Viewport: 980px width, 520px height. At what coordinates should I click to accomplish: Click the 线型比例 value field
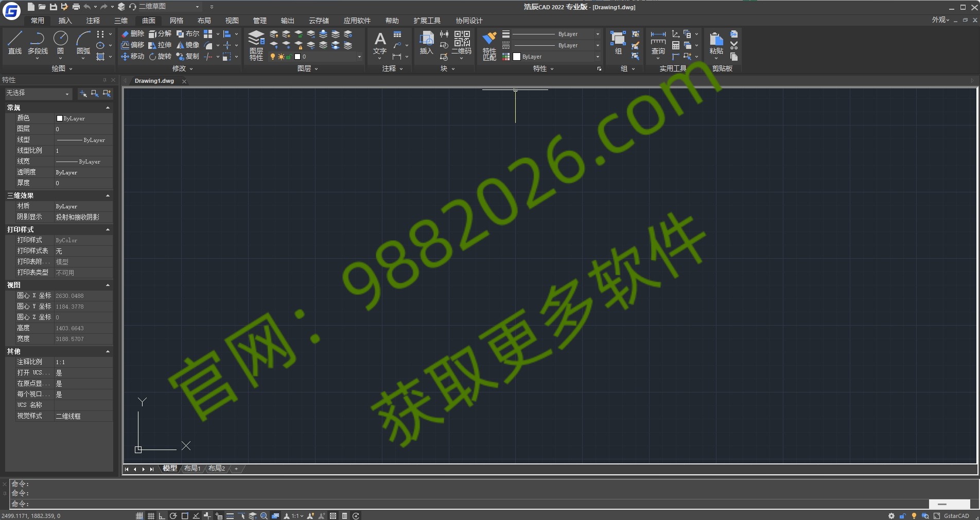coord(83,151)
